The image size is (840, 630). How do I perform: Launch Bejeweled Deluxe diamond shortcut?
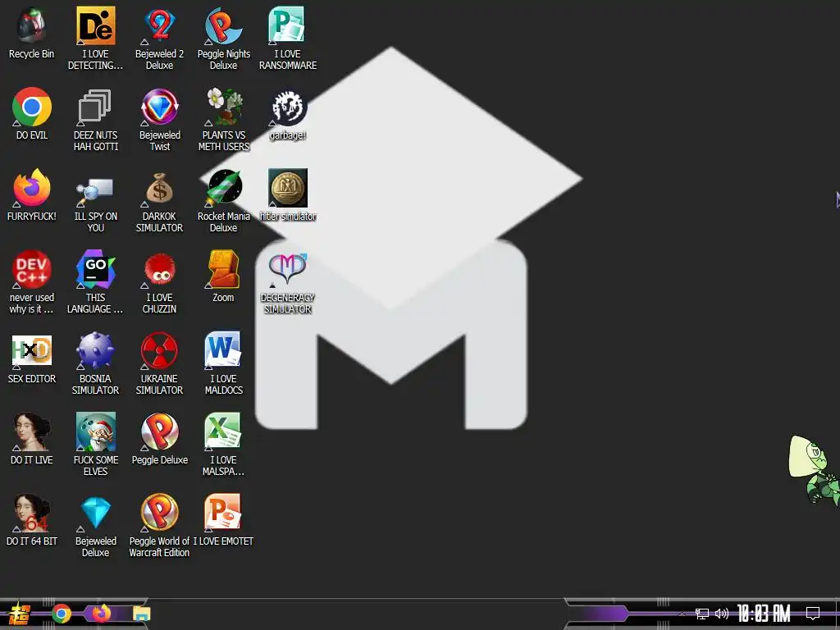click(x=95, y=514)
